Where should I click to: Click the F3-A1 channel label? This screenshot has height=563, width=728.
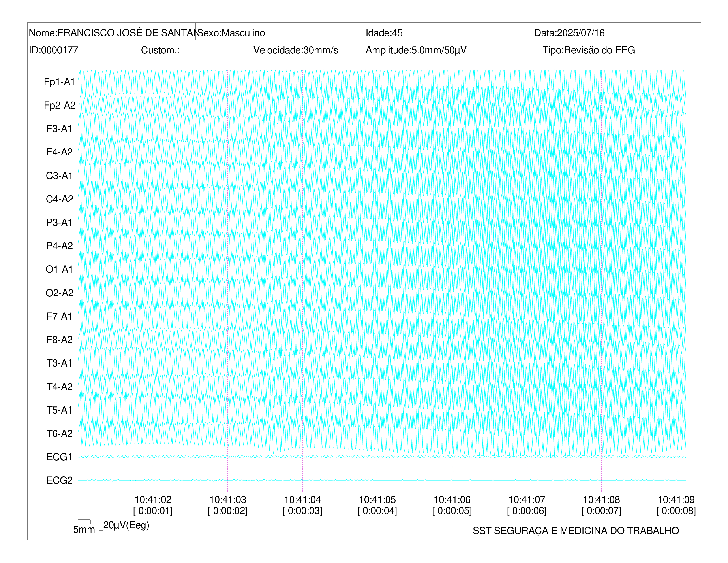coord(59,129)
